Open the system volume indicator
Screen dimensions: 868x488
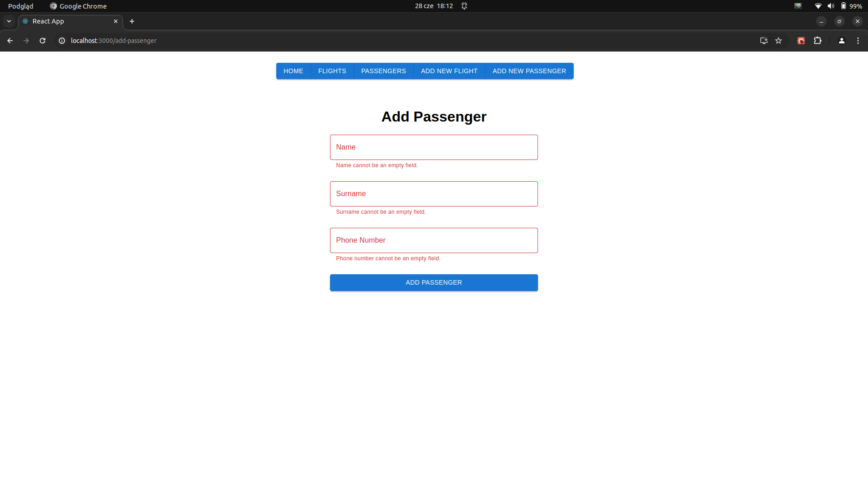[830, 6]
